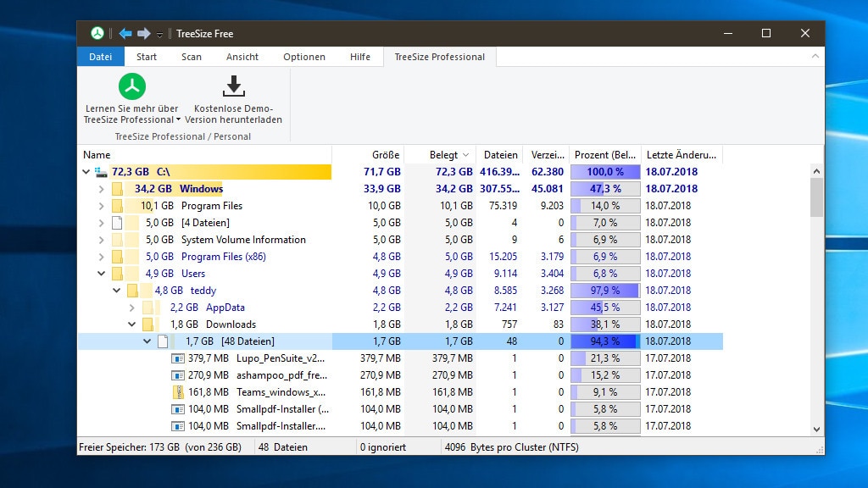Click the 47,3 % bar in Windows row
The width and height of the screenshot is (868, 488).
point(605,189)
